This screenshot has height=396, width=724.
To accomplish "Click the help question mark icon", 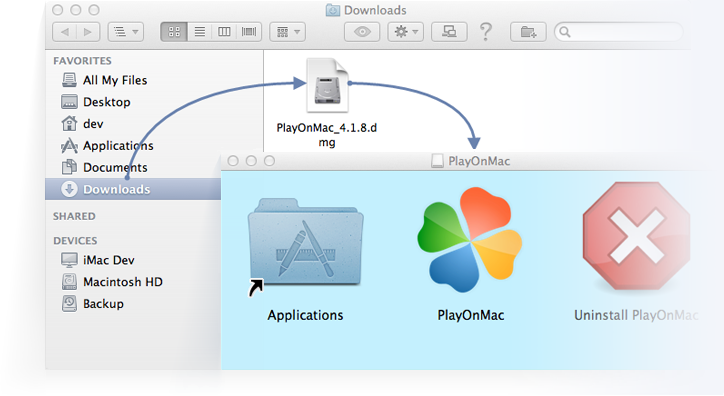I will click(x=485, y=32).
